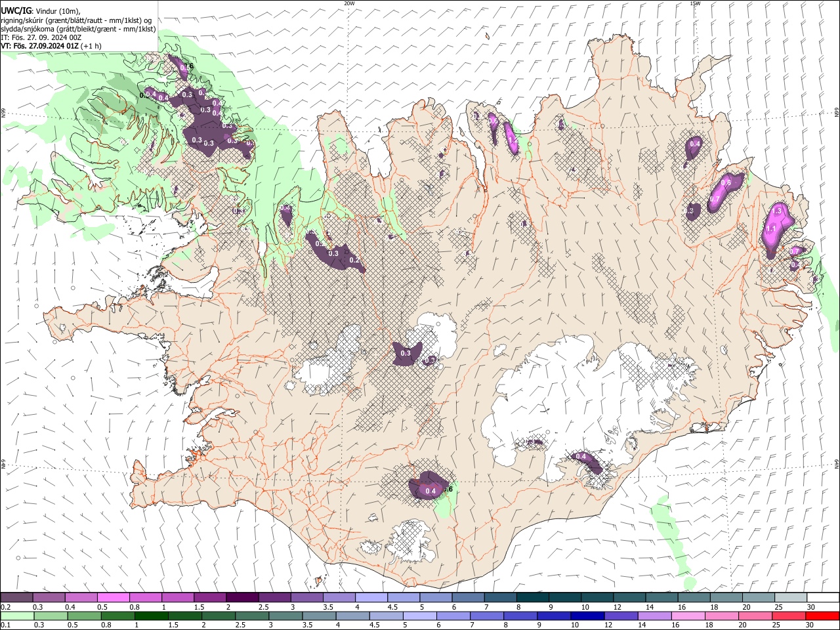
Task: Click the '20W' longitude label at top
Action: coord(349,3)
